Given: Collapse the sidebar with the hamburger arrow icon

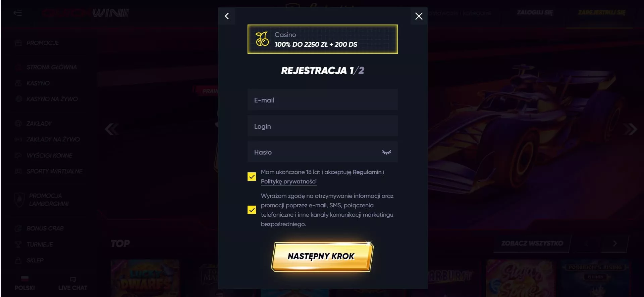Looking at the screenshot, I should tap(18, 13).
